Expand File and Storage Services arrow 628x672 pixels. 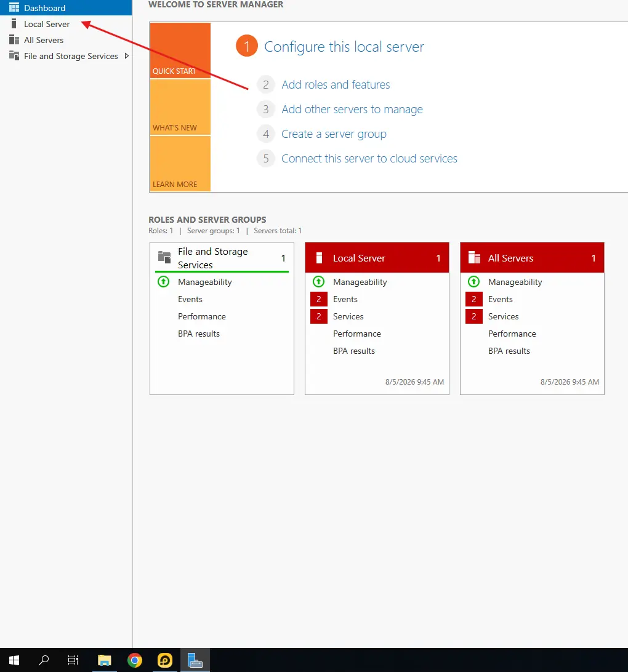126,56
